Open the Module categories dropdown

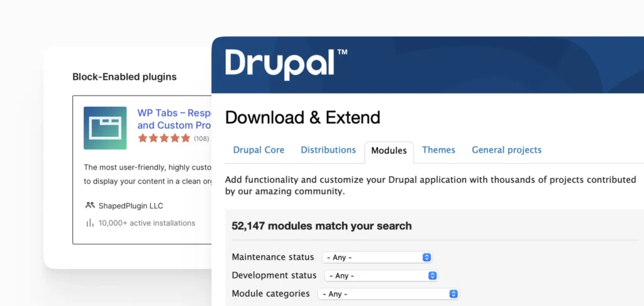coord(388,294)
